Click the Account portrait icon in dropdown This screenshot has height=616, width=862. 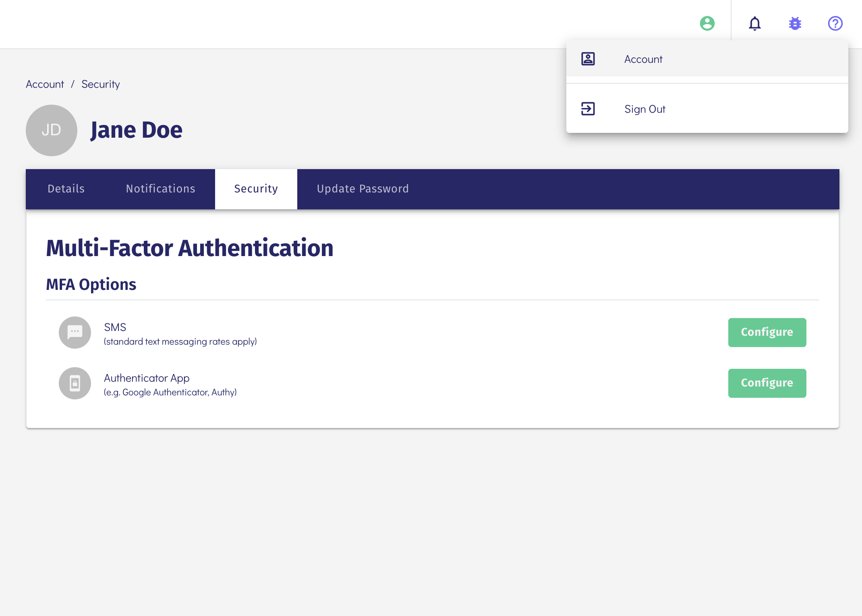[x=588, y=59]
